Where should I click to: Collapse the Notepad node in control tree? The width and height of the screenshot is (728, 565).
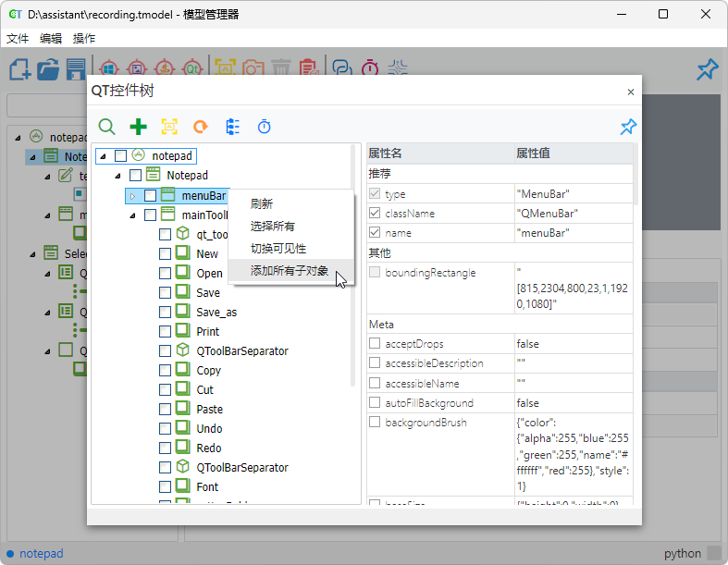pyautogui.click(x=117, y=176)
